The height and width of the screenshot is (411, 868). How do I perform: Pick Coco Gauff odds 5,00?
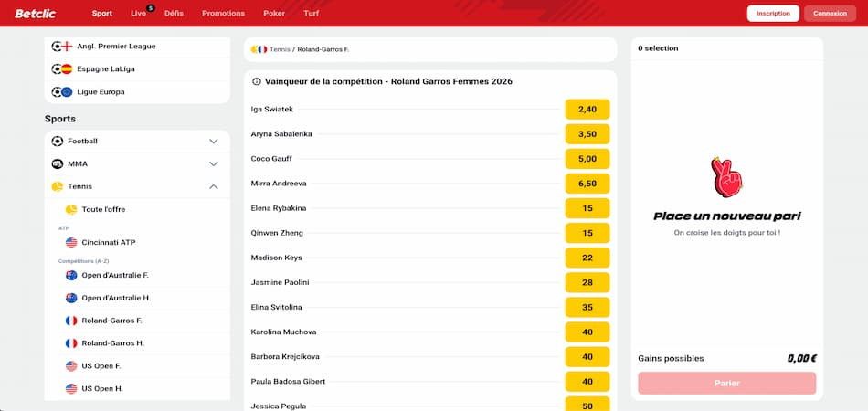587,159
